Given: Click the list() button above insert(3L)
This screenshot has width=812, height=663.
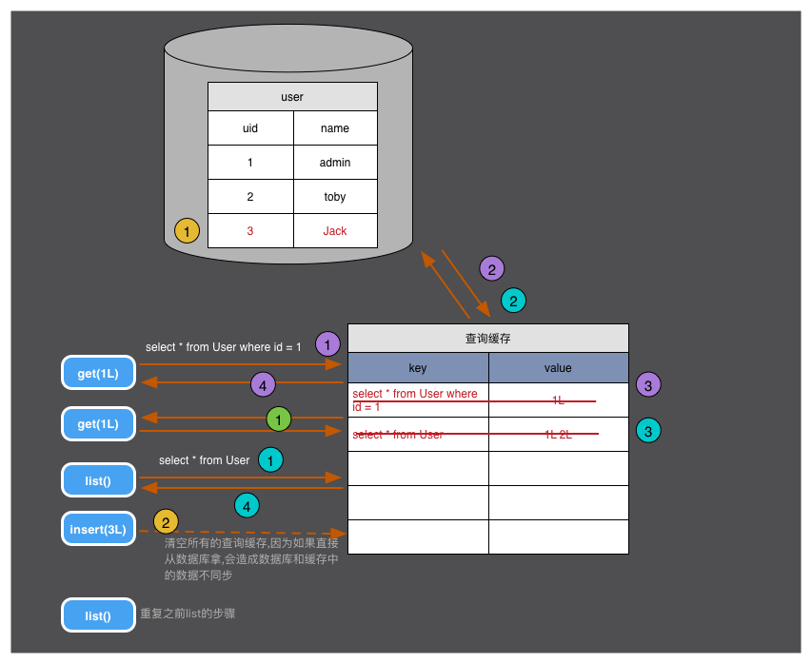Looking at the screenshot, I should click(x=98, y=480).
